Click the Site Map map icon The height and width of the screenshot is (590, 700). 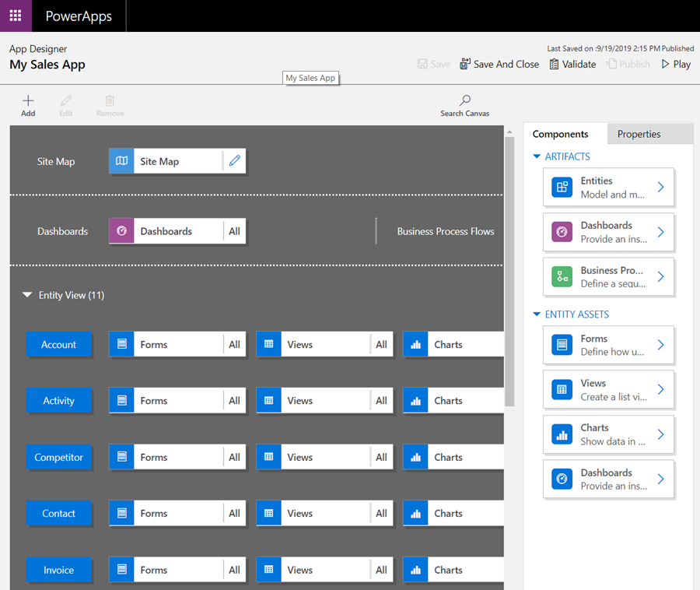coord(121,161)
